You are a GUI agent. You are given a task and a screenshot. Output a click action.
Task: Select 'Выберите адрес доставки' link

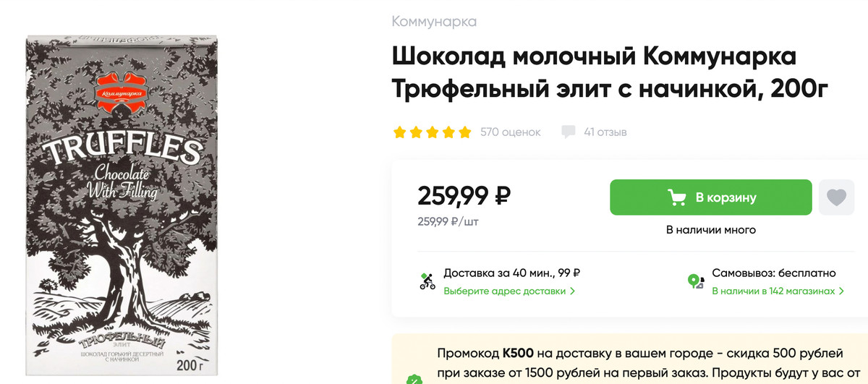[x=504, y=291]
